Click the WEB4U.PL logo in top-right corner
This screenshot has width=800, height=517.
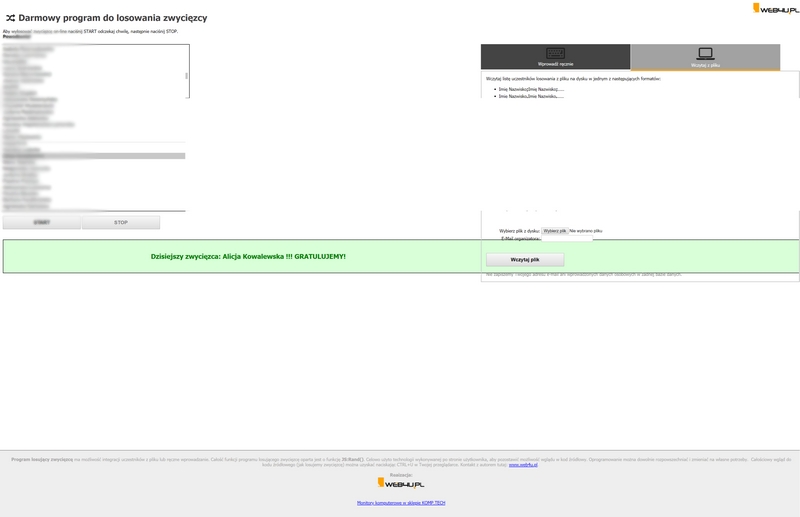(x=776, y=9)
